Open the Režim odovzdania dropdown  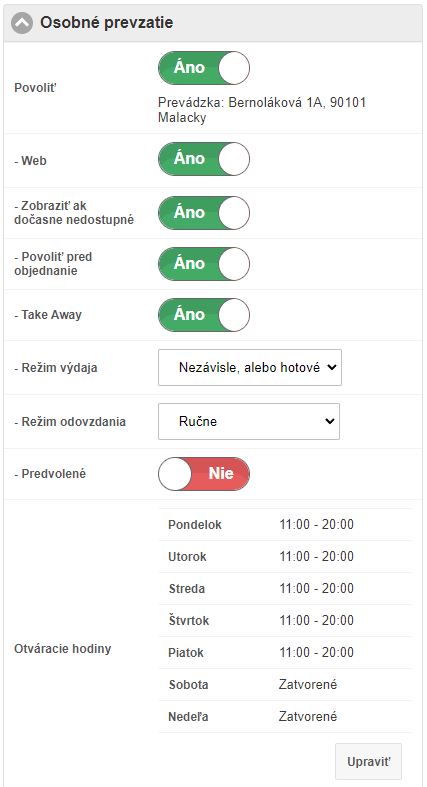click(x=249, y=421)
